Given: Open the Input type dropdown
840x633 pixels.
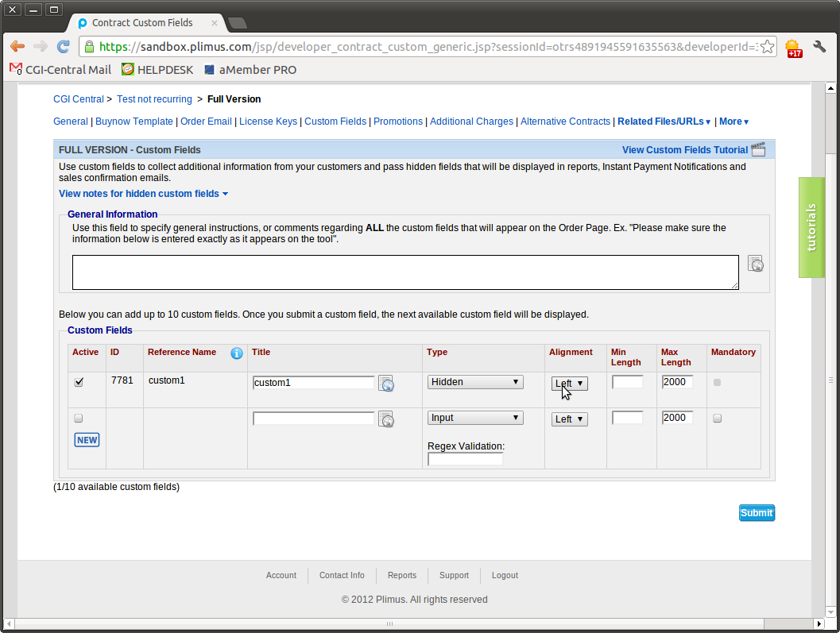Looking at the screenshot, I should click(475, 418).
